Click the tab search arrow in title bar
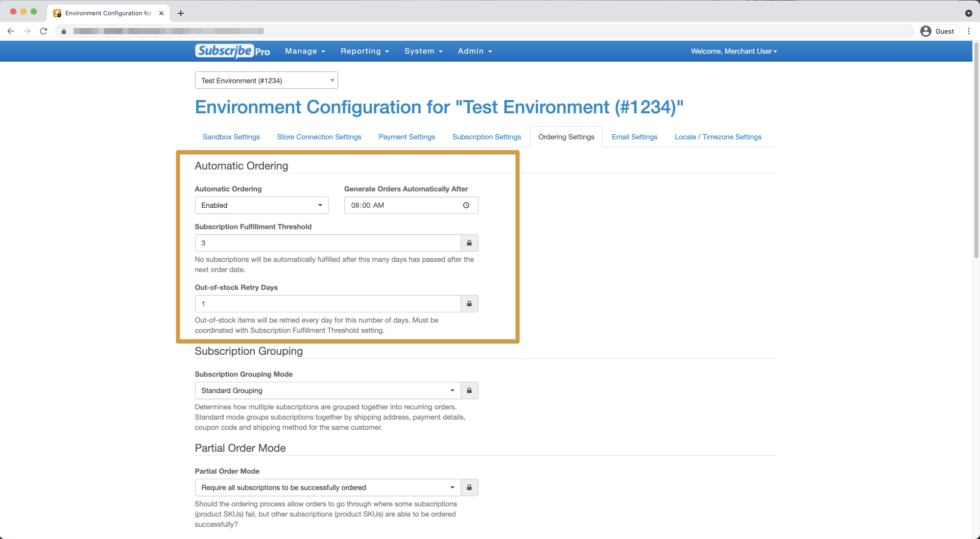This screenshot has width=980, height=539. point(969,13)
